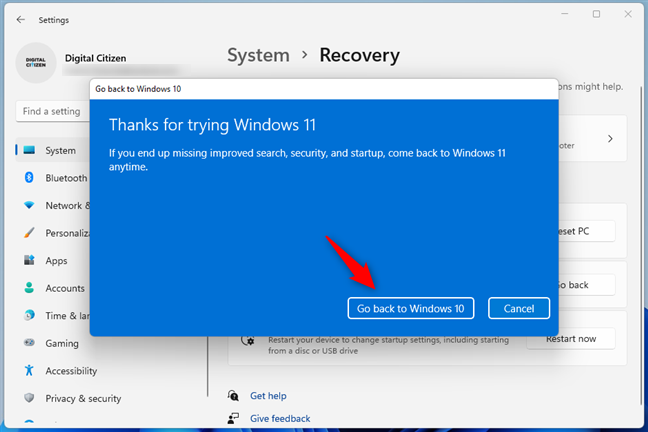Click the Personalization brush icon
Screen dimensions: 648x432
click(29, 233)
